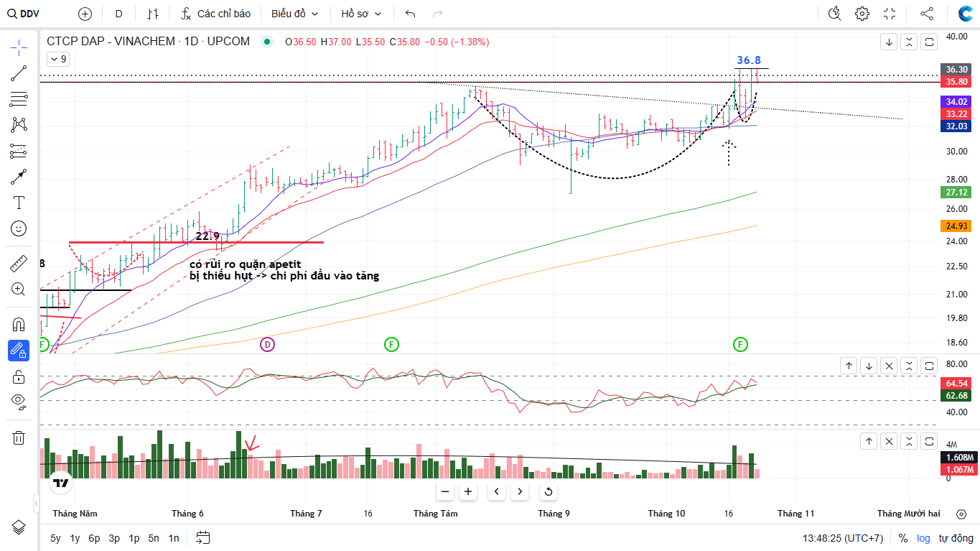Open the ruler measure tool
Image resolution: width=980 pixels, height=551 pixels.
tap(19, 264)
